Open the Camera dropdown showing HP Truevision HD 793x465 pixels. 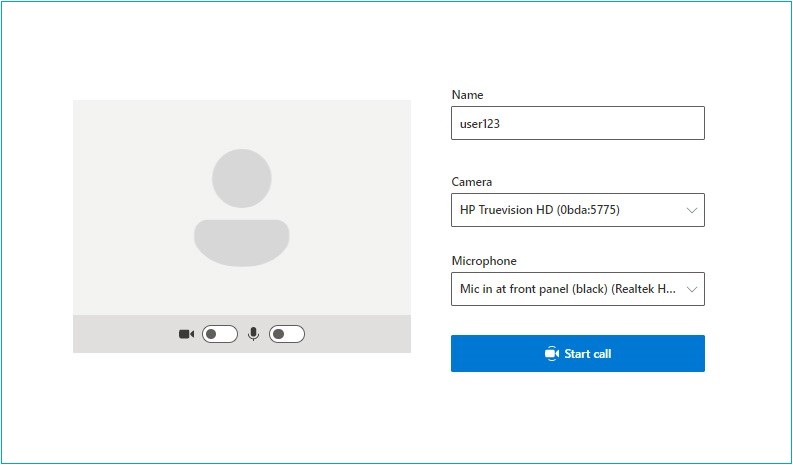578,210
